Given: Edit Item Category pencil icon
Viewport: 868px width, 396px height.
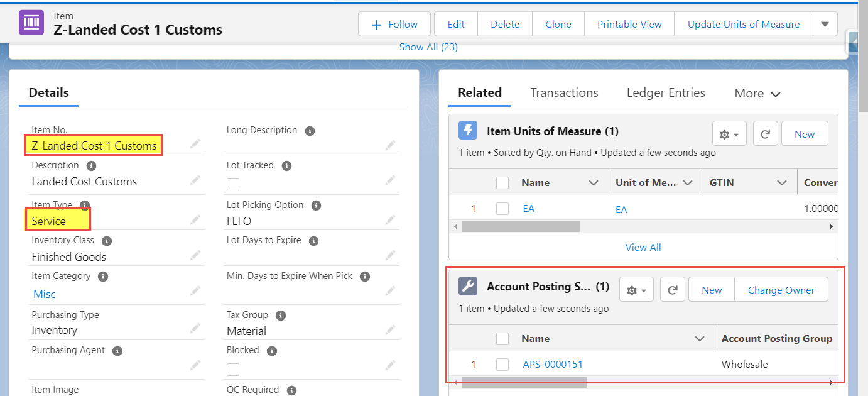Looking at the screenshot, I should coord(195,292).
